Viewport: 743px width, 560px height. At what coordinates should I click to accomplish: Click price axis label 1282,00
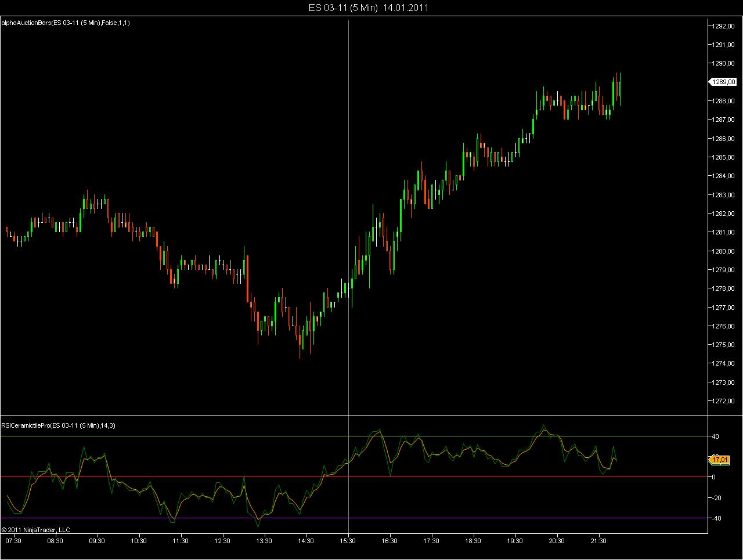(724, 214)
